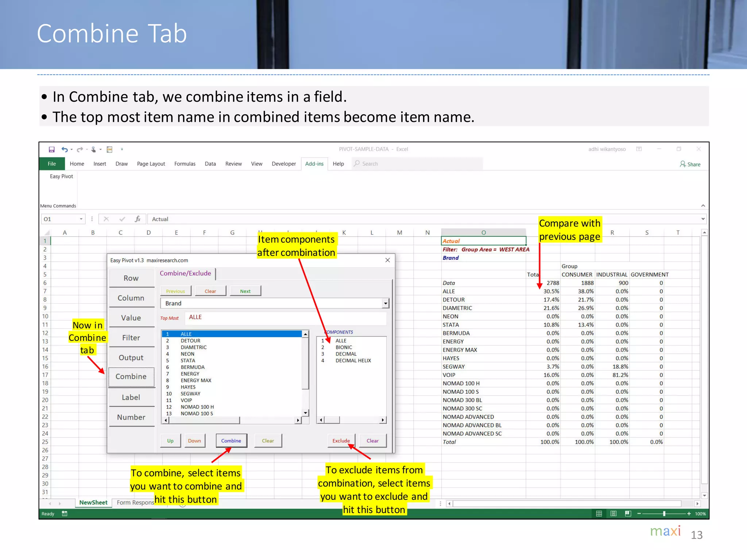Select the Add-ins ribbon tab
Screen dimensions: 747x560
[x=314, y=164]
